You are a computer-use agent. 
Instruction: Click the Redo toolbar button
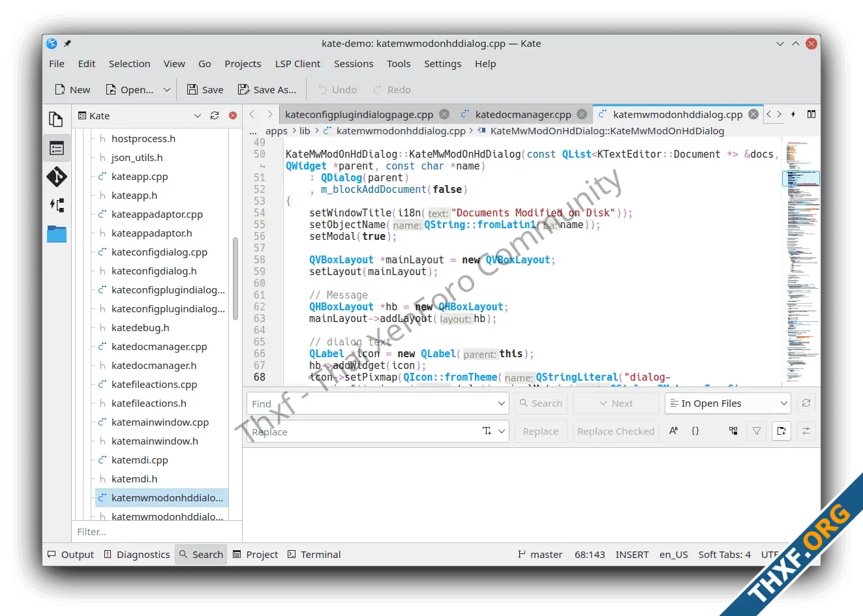(392, 90)
